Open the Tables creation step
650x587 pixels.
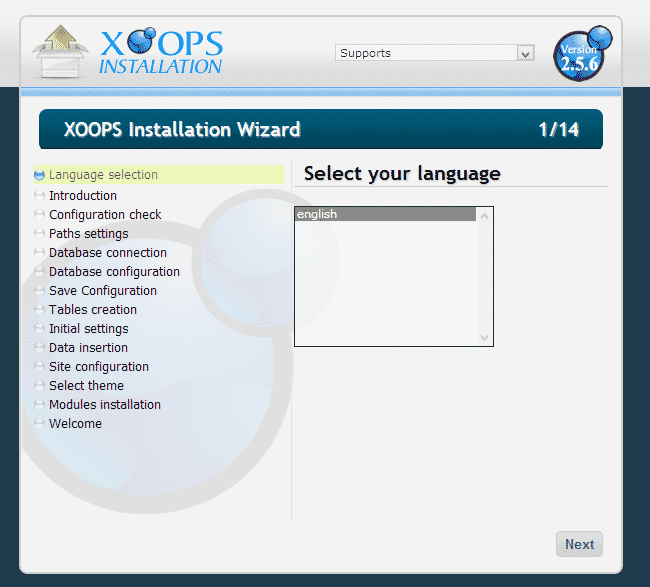(x=93, y=310)
